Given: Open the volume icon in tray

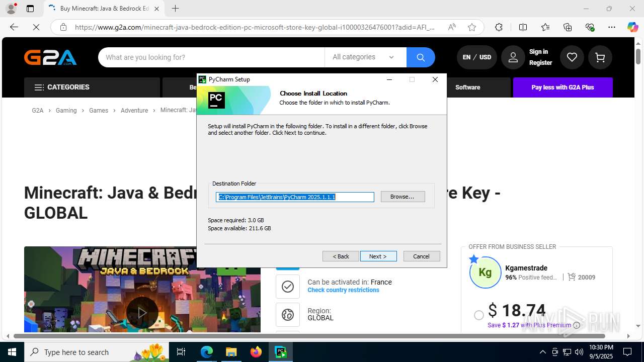Looking at the screenshot, I should pyautogui.click(x=579, y=352).
